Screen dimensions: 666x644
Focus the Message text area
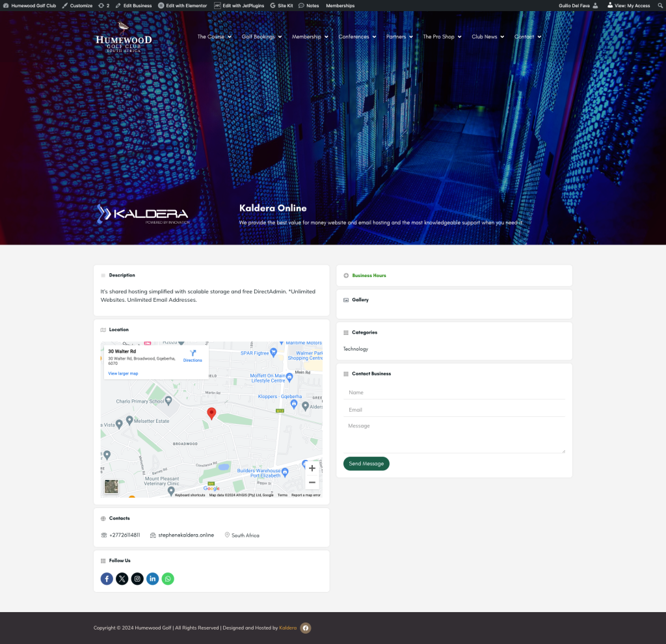click(x=454, y=436)
